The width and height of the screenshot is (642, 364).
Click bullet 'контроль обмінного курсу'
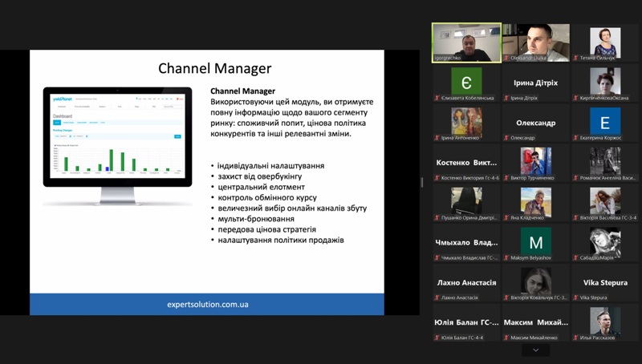[x=267, y=197]
